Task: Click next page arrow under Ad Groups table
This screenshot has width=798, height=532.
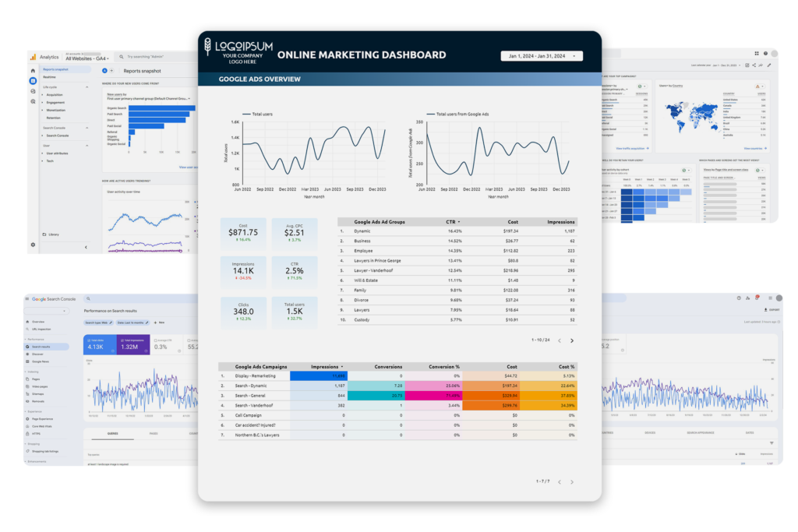Action: [571, 340]
